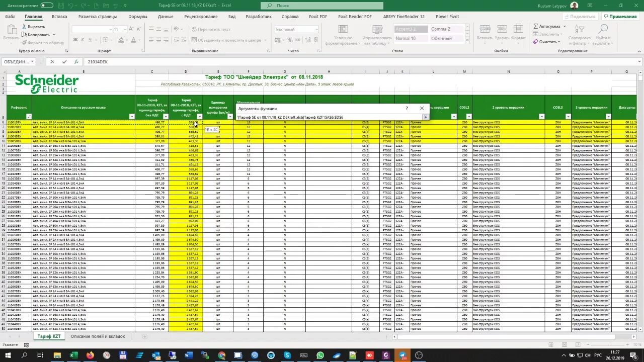The width and height of the screenshot is (644, 362).
Task: Open the font size dropdown
Action: (125, 29)
